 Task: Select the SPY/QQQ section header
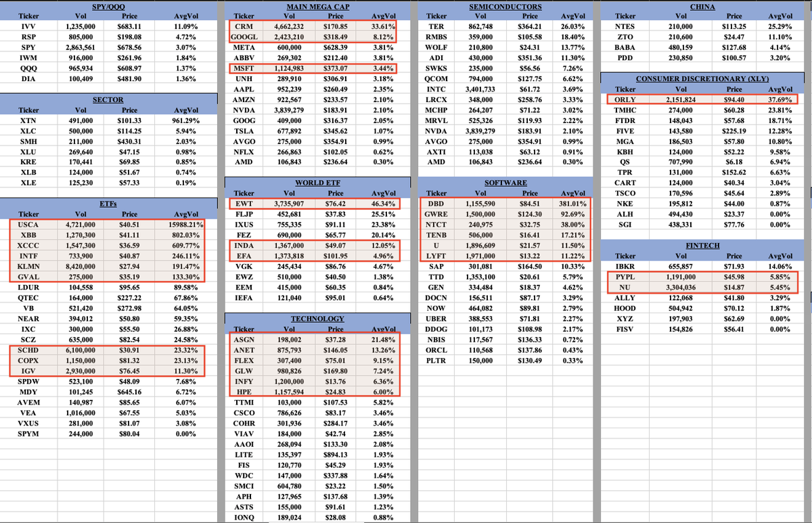point(108,7)
